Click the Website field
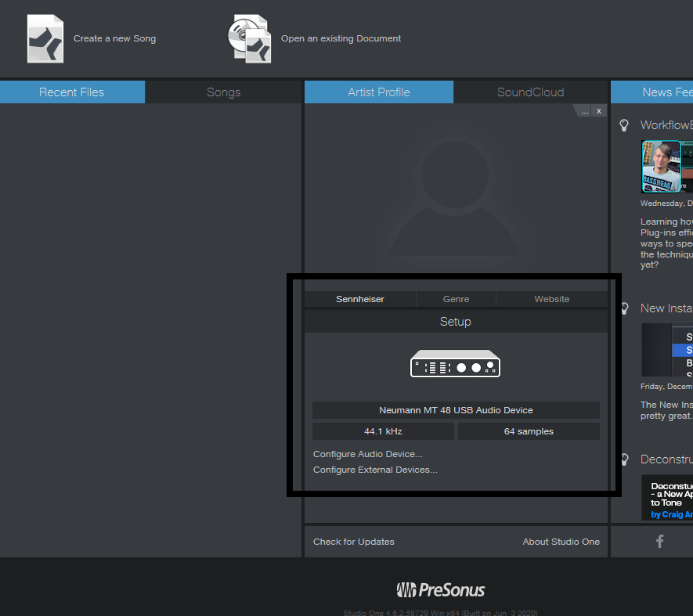This screenshot has height=616, width=693. click(551, 299)
